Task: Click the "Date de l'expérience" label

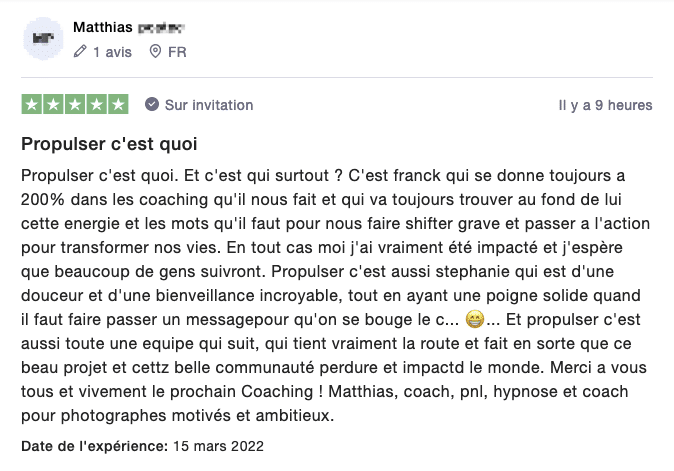Action: tap(95, 446)
